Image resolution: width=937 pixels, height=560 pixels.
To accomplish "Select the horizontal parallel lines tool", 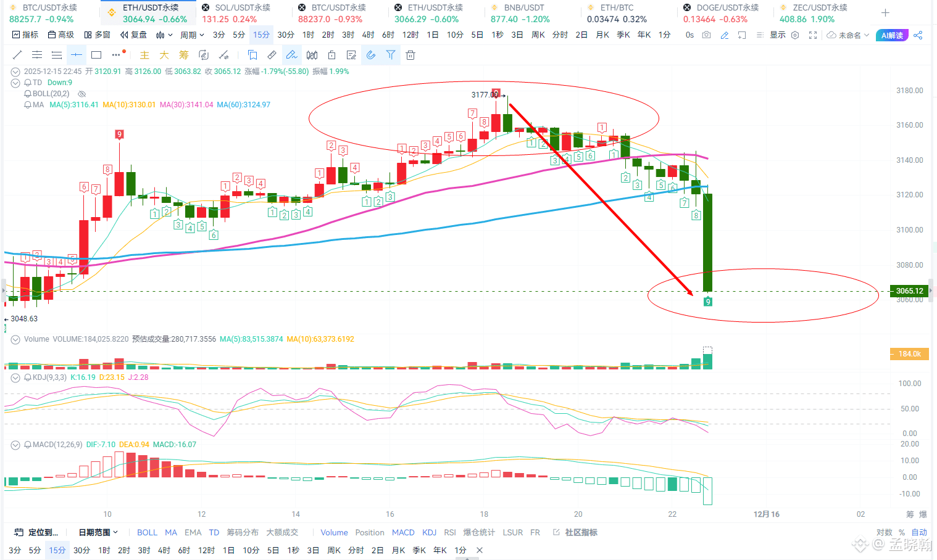I will point(37,55).
